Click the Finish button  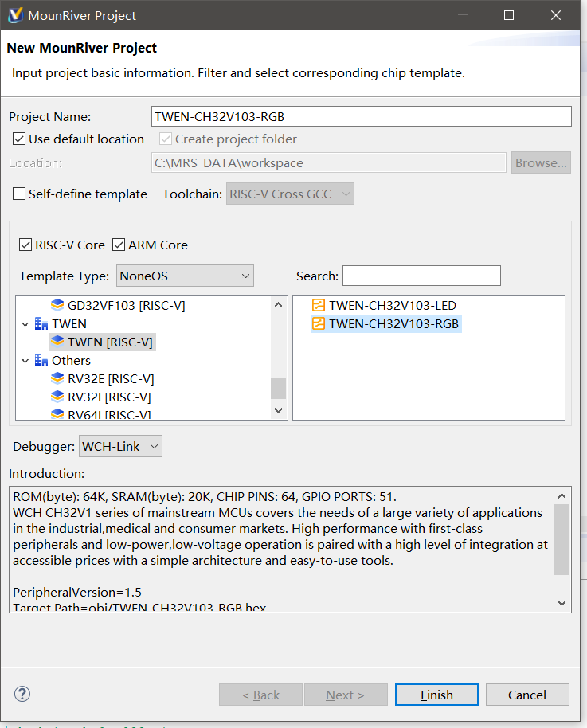pyautogui.click(x=436, y=695)
